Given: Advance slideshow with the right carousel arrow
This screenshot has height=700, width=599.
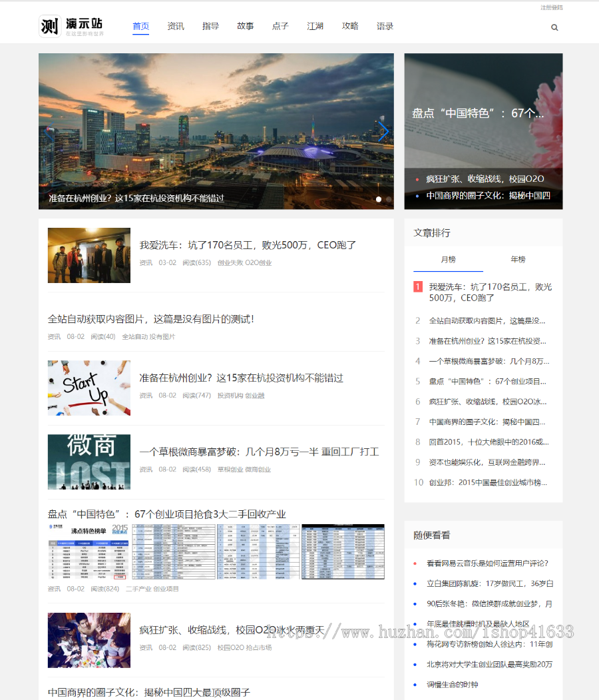Looking at the screenshot, I should (x=384, y=131).
